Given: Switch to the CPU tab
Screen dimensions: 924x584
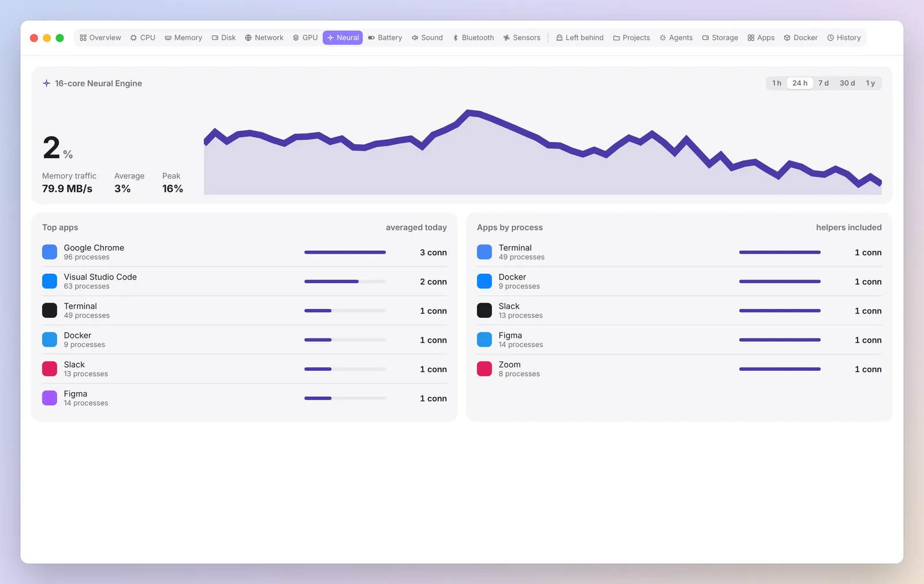Looking at the screenshot, I should coord(143,38).
